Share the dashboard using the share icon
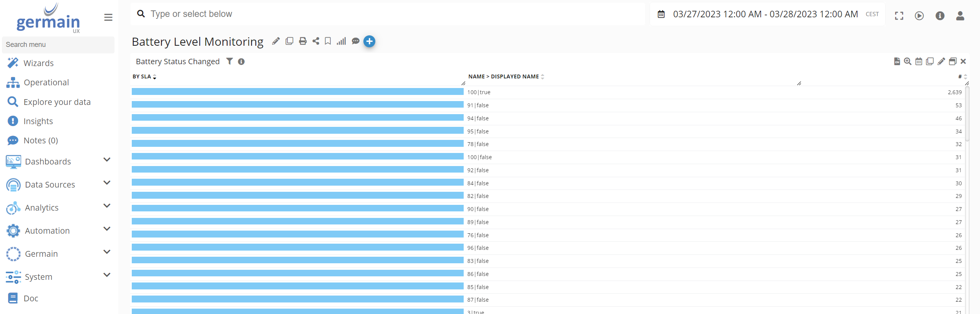This screenshot has width=980, height=314. coord(316,41)
